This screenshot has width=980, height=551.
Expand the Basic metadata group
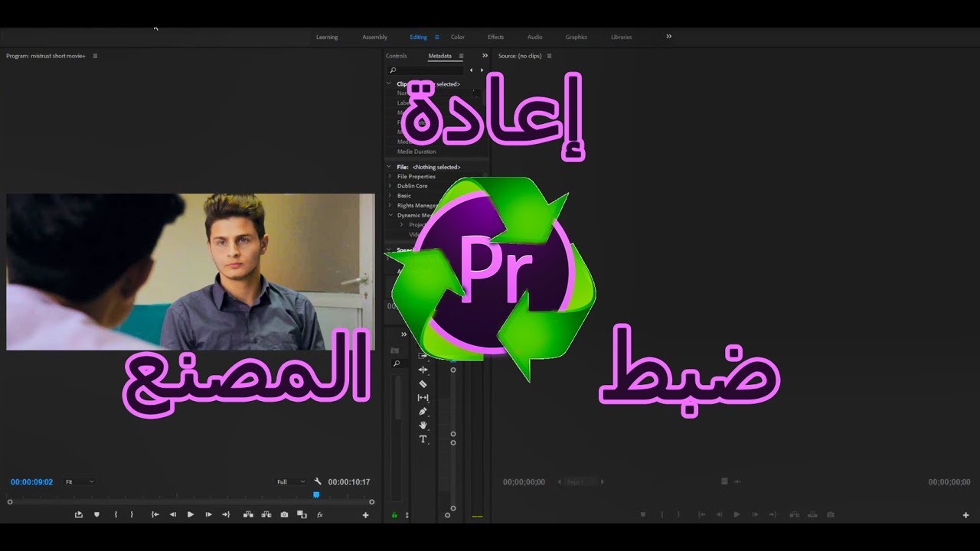[x=390, y=196]
